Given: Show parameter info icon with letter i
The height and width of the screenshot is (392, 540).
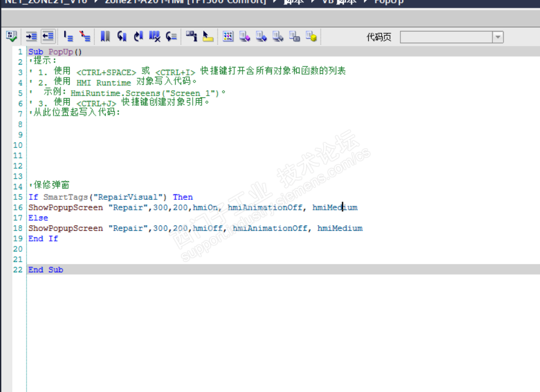Looking at the screenshot, I should 192,36.
